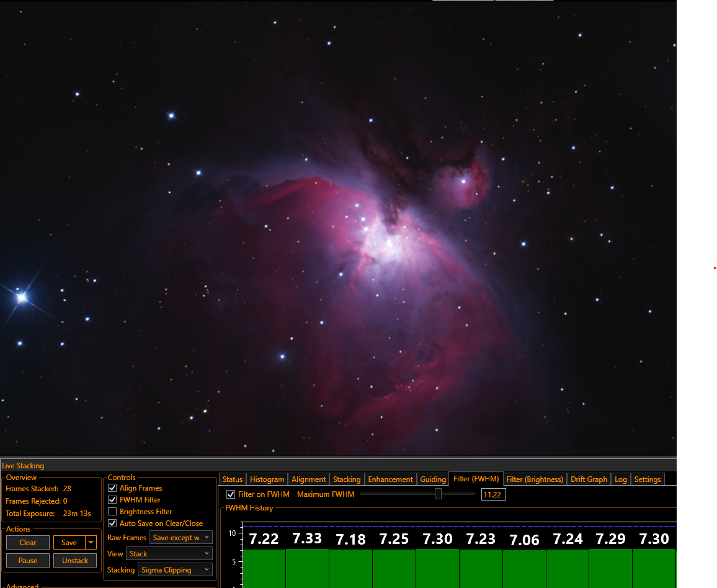The image size is (717, 588).
Task: Switch to the Alignment tab
Action: (309, 479)
